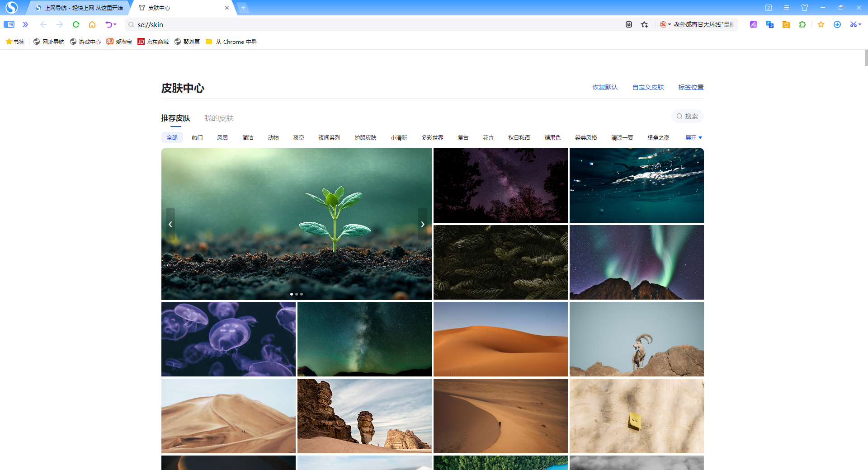Image resolution: width=868 pixels, height=470 pixels.
Task: Open the main menu hamburger icon
Action: (787, 8)
